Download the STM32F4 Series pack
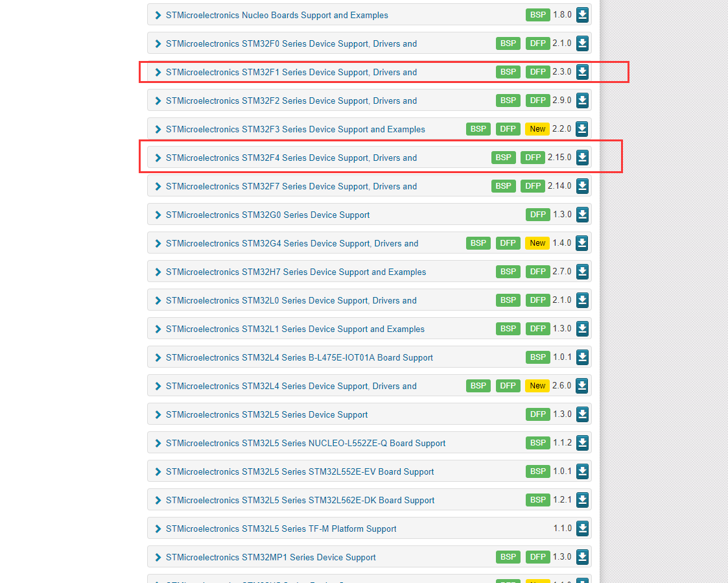 pos(582,158)
